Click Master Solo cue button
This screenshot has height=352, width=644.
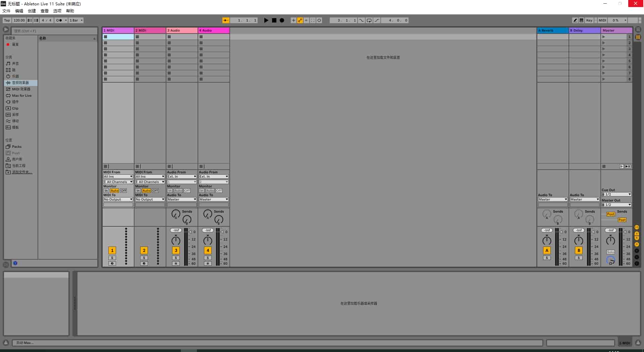(x=611, y=252)
